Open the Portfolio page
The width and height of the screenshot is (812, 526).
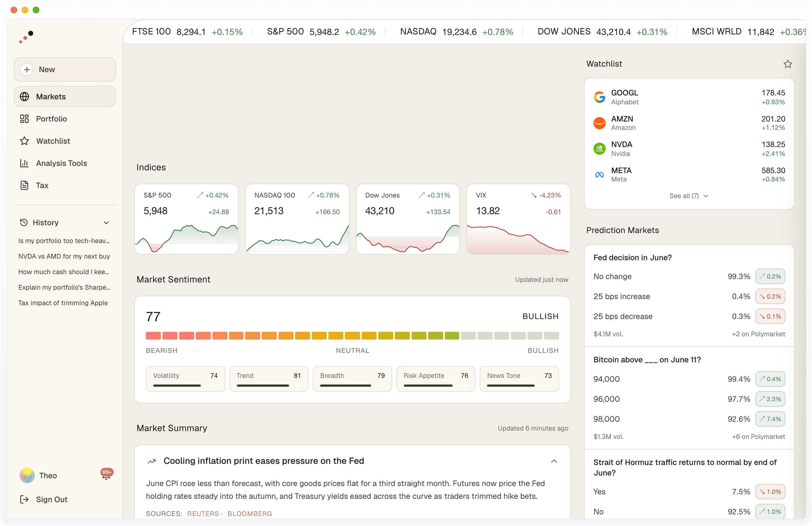coord(65,119)
